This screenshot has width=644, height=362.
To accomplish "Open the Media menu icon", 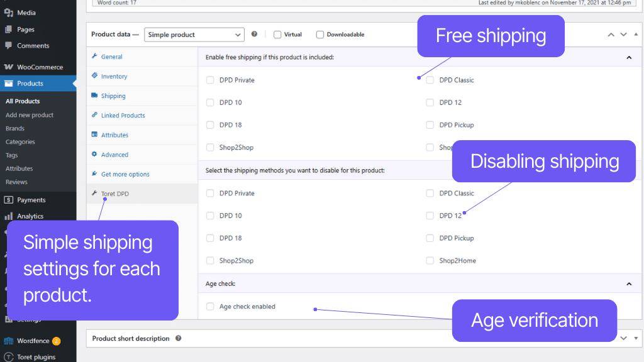I will (8, 13).
